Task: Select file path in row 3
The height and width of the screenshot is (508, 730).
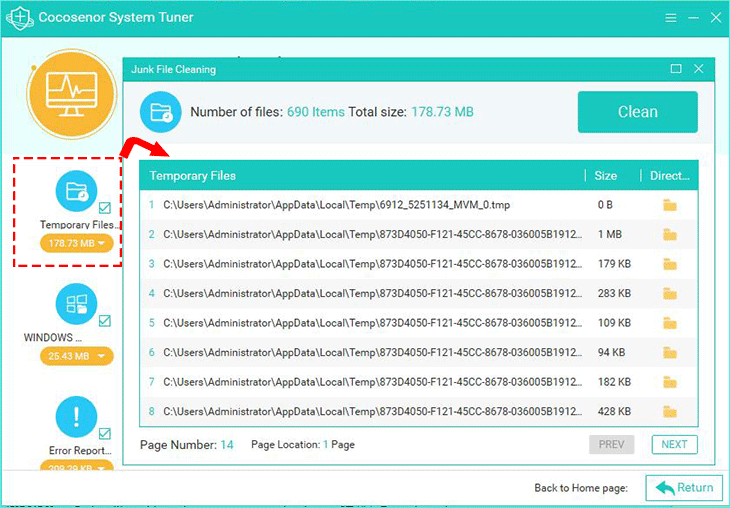Action: (372, 264)
